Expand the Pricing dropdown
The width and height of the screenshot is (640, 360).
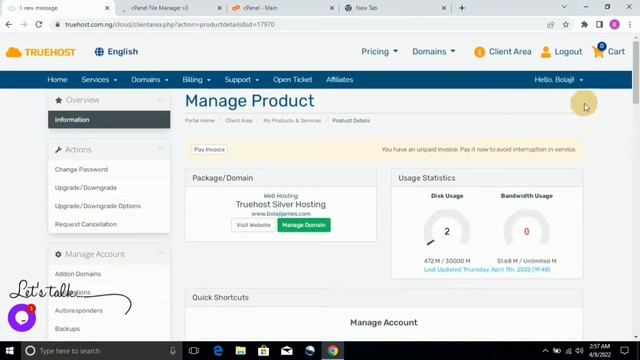pyautogui.click(x=379, y=51)
